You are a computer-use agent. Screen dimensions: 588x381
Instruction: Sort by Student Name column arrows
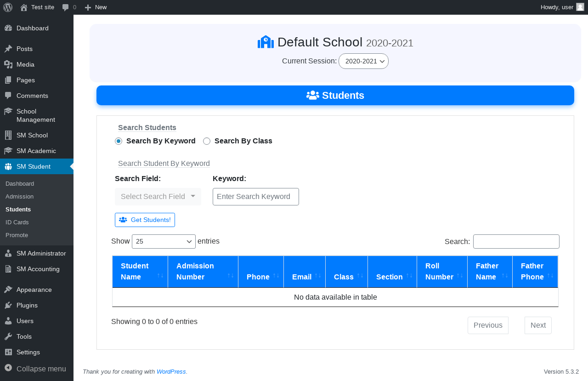pyautogui.click(x=160, y=275)
